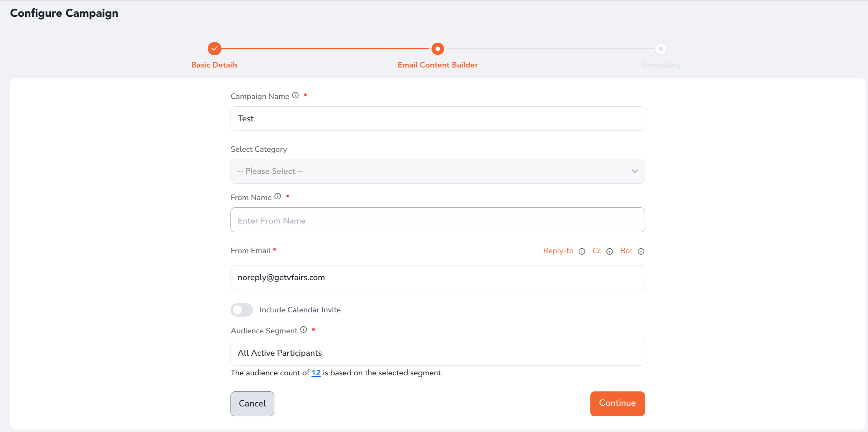This screenshot has width=868, height=432.
Task: Select the Scheduling step label
Action: point(660,65)
